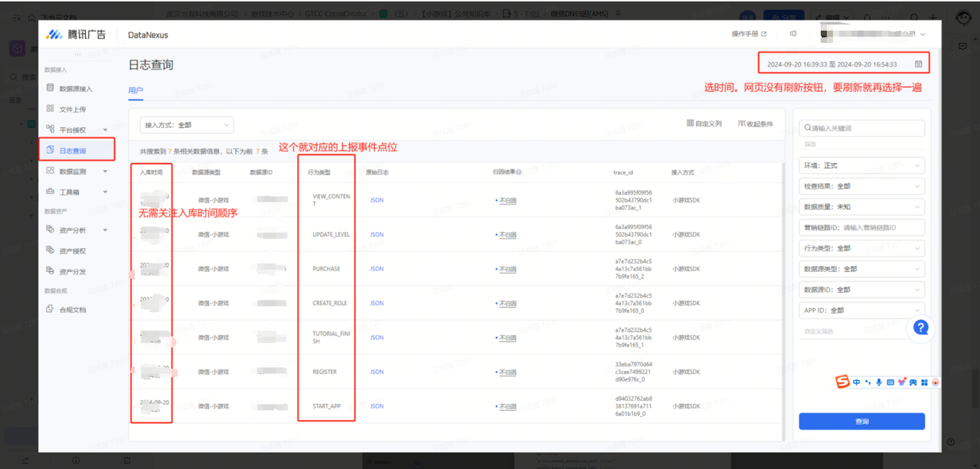Click the Tencent Ads logo

(x=76, y=34)
